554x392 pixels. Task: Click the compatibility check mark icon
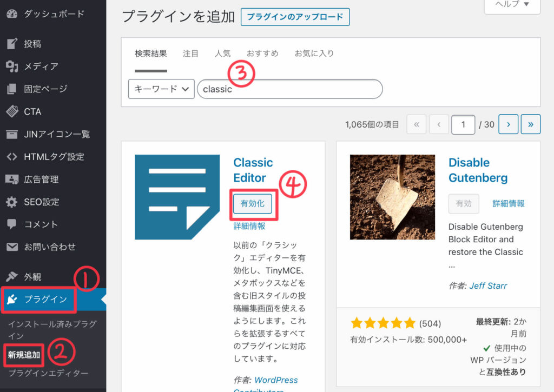coord(486,348)
